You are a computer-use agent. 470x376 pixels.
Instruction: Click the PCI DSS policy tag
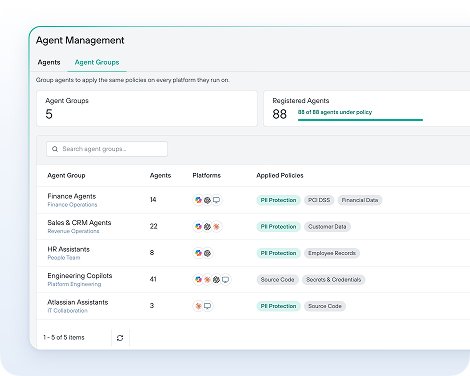click(x=319, y=200)
